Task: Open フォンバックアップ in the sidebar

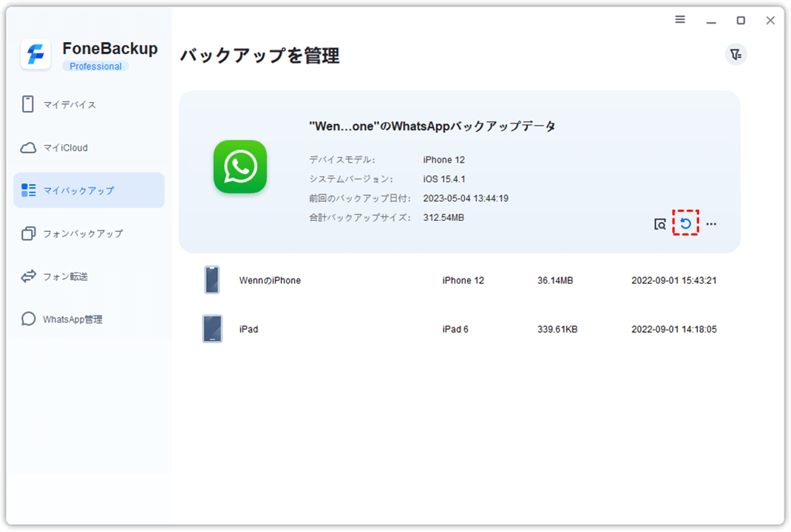Action: 89,233
